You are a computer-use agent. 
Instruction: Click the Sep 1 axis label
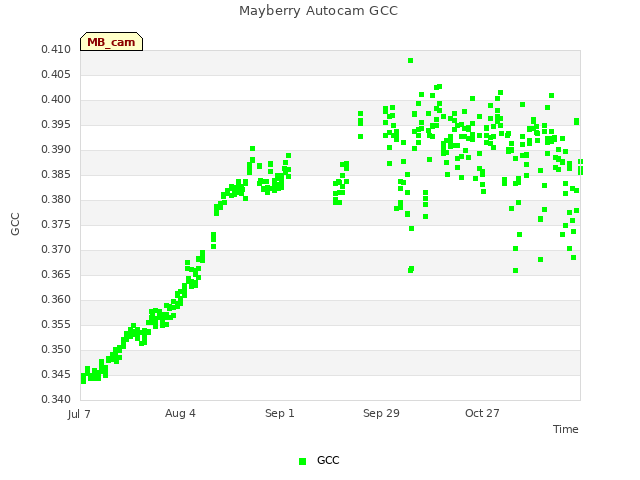[280, 413]
